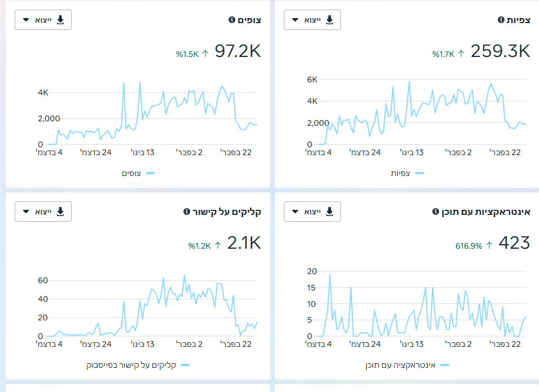Click download icon in צפיות card export button

(x=330, y=20)
